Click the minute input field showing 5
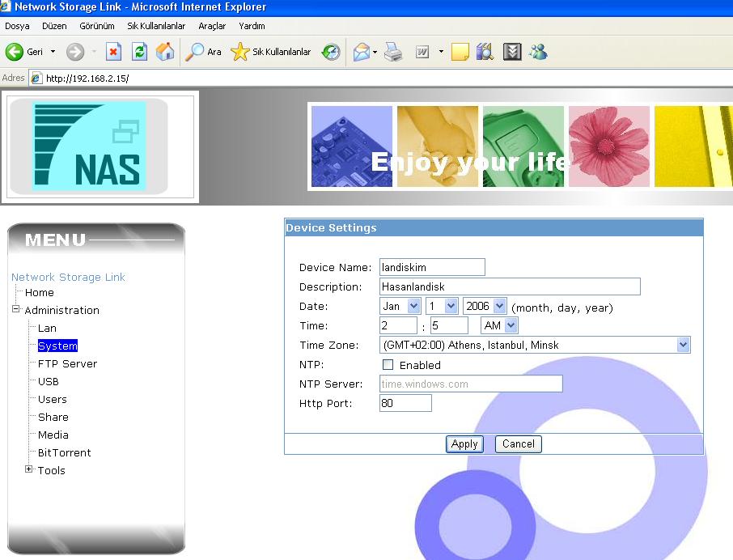This screenshot has width=733, height=560. [x=449, y=325]
